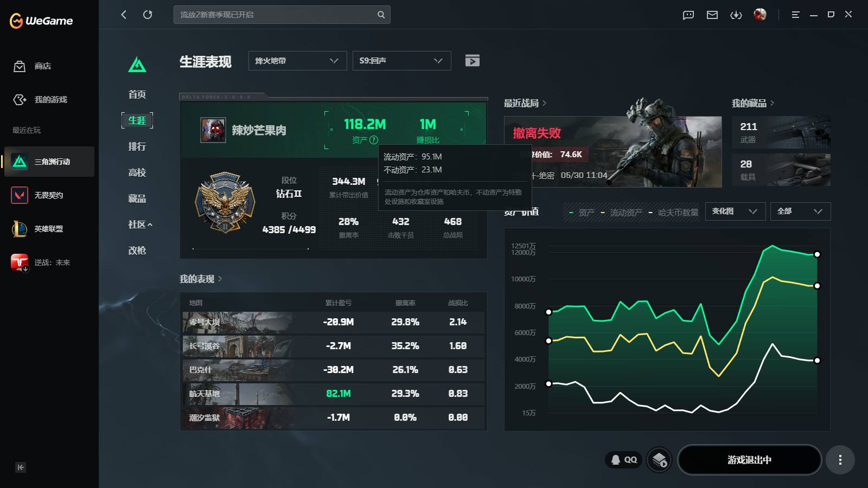Screen dimensions: 868x488
Task: Click the 118.2M assets value
Action: point(365,125)
